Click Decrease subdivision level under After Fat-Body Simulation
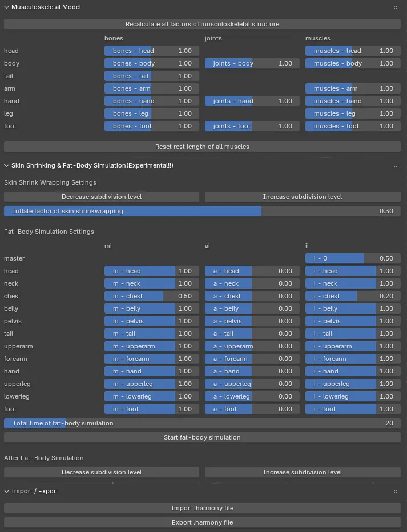Screen dimensions: 407x532 click(102, 472)
